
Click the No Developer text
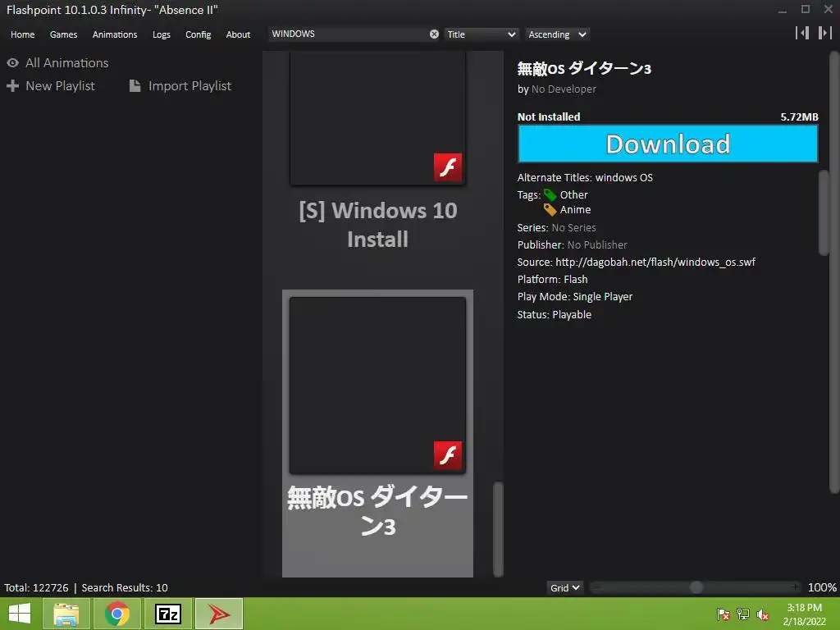pos(564,89)
